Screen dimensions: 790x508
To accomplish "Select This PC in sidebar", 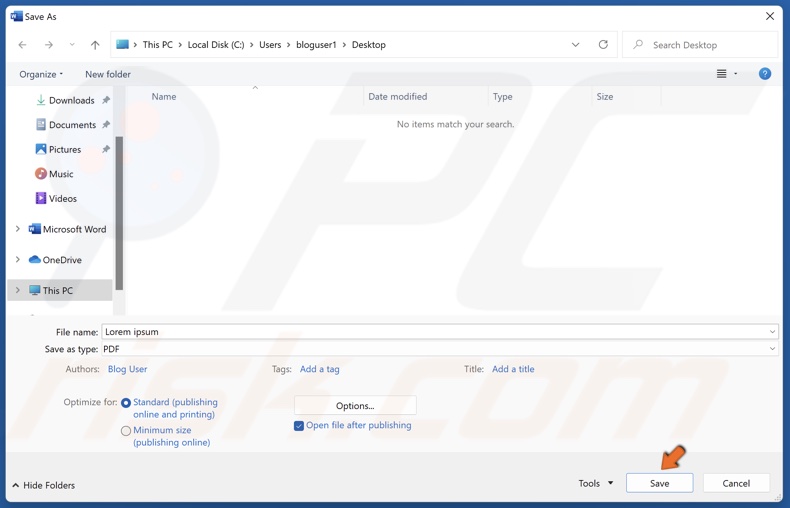I will (57, 290).
